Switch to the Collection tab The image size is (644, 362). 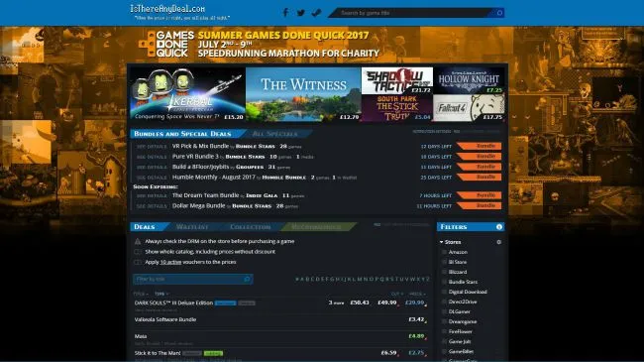tap(250, 227)
